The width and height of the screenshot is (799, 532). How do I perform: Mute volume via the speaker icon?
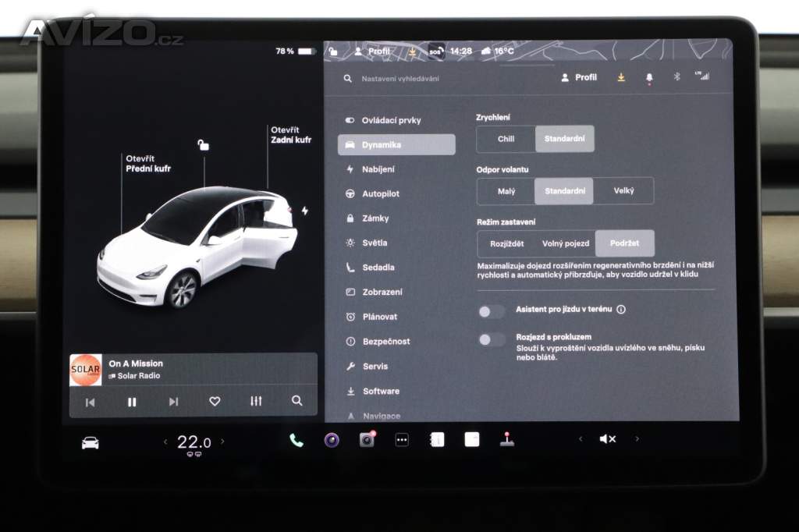[607, 439]
